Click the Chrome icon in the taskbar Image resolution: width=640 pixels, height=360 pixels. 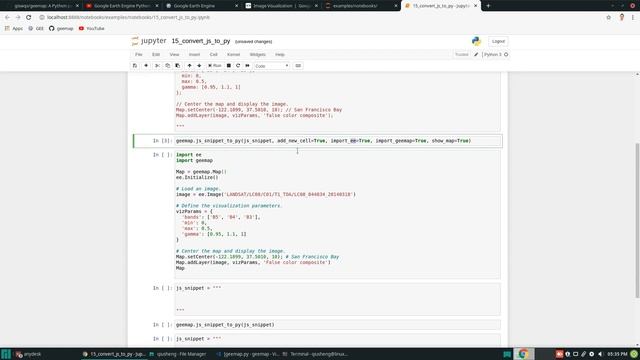[x=523, y=354]
